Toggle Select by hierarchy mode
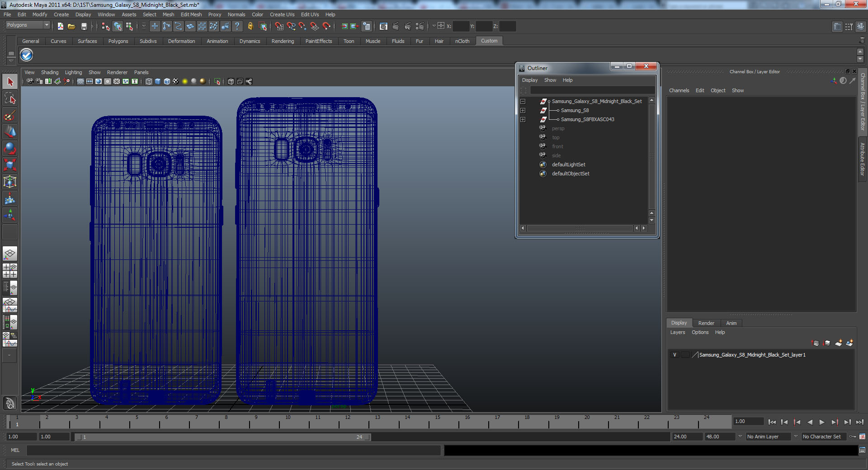868x470 pixels. tap(106, 26)
